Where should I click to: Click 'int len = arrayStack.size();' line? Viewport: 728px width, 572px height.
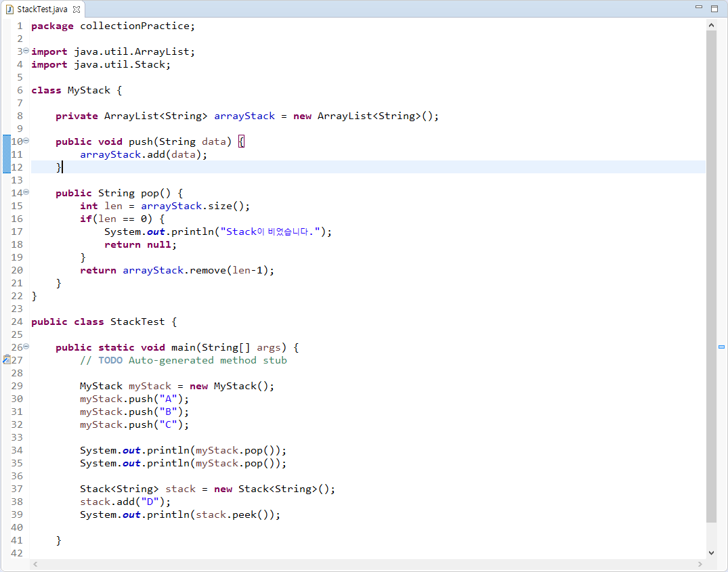[x=165, y=206]
